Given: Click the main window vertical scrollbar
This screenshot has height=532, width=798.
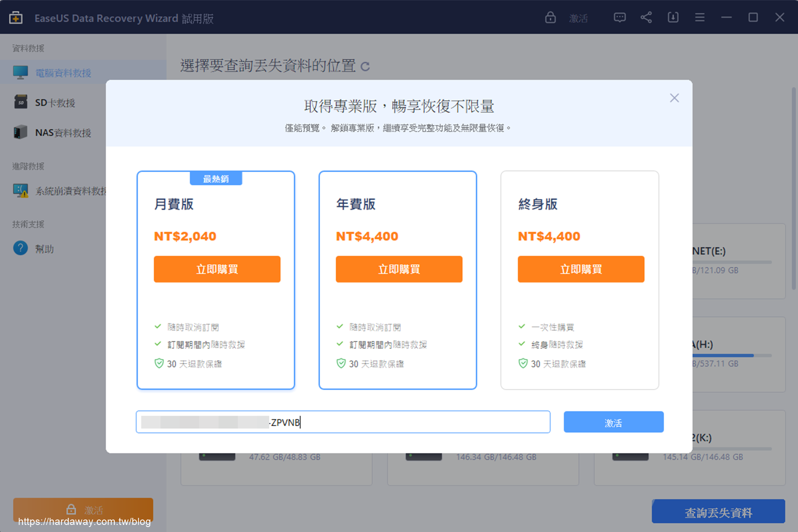Looking at the screenshot, I should click(x=793, y=189).
